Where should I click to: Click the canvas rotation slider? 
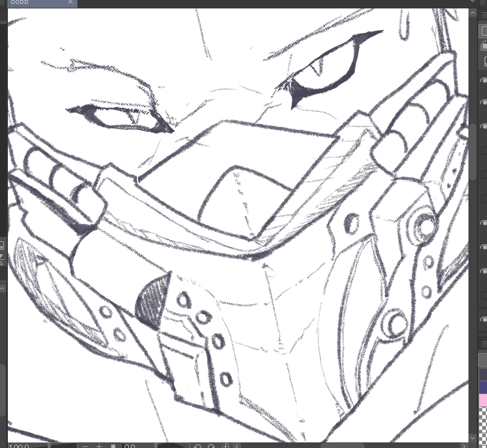coord(172,446)
